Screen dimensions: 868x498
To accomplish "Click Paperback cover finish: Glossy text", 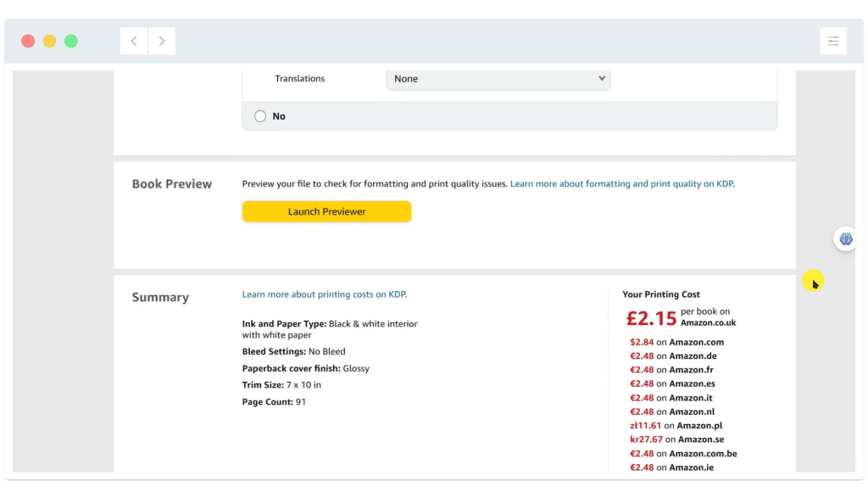I will [305, 368].
